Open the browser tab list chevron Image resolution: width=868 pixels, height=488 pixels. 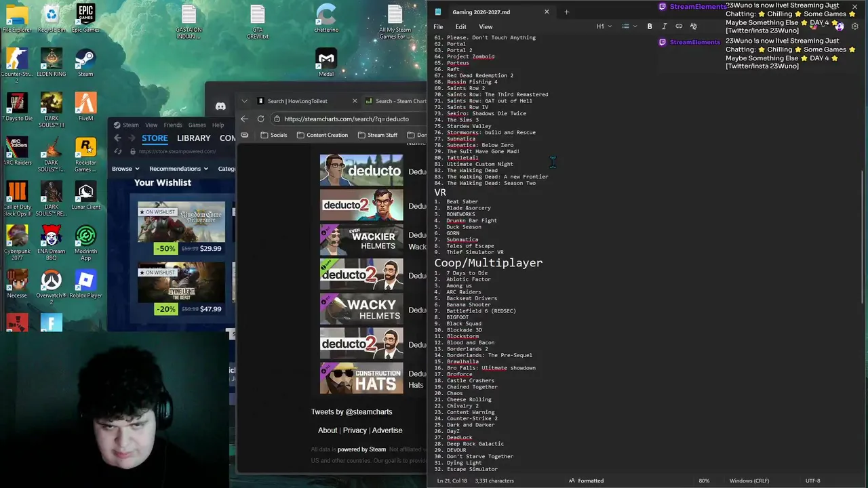(245, 101)
